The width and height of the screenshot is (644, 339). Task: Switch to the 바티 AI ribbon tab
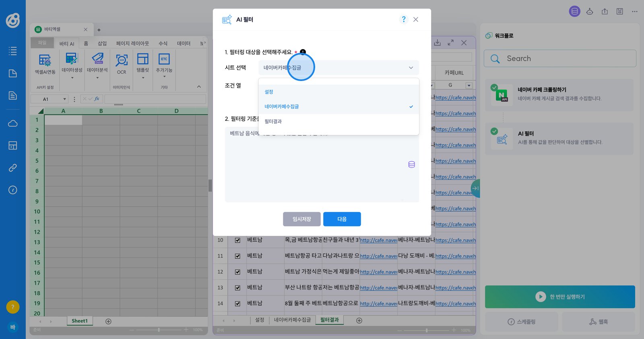click(x=67, y=44)
